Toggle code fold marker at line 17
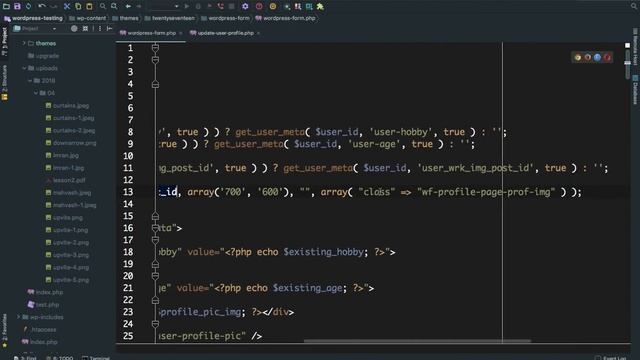640x360 pixels. 155,240
